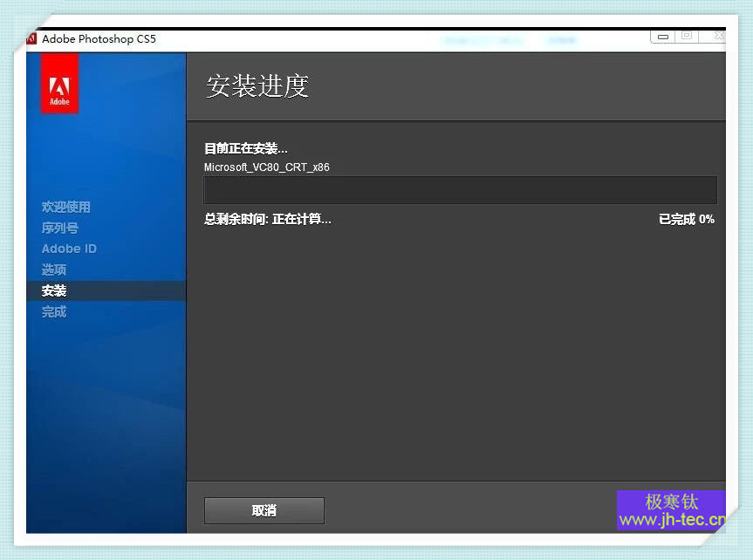
Task: Select the 序列号 step in sidebar
Action: coord(59,228)
